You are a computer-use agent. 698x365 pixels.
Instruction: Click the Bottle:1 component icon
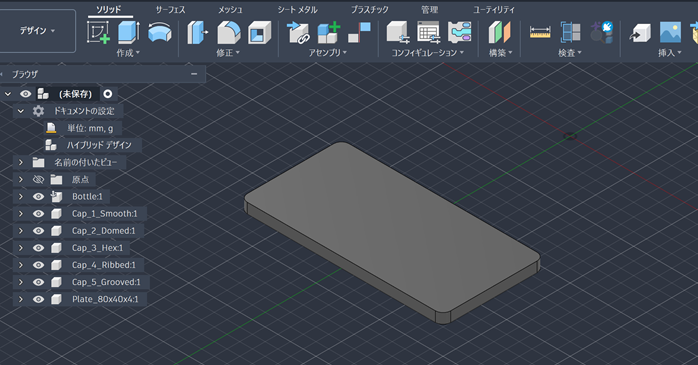(x=56, y=196)
